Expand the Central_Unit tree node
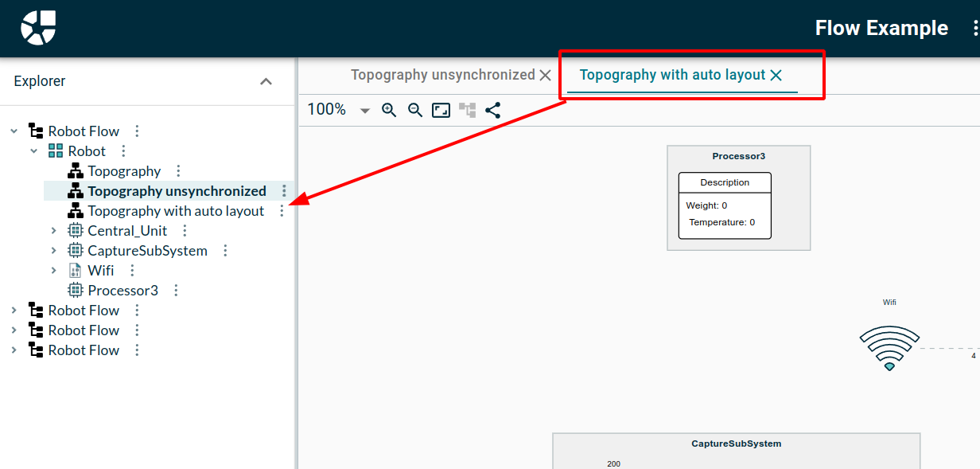Viewport: 980px width, 469px height. click(x=53, y=231)
